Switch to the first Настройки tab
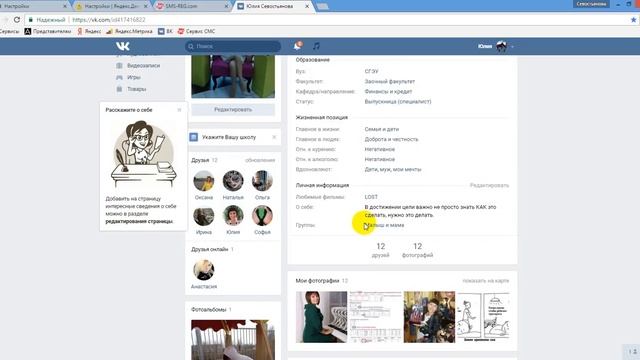The width and height of the screenshot is (640, 360). [x=33, y=6]
